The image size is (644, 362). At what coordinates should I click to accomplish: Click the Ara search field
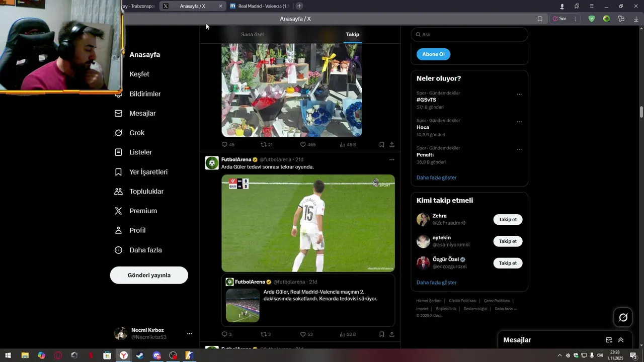point(469,34)
